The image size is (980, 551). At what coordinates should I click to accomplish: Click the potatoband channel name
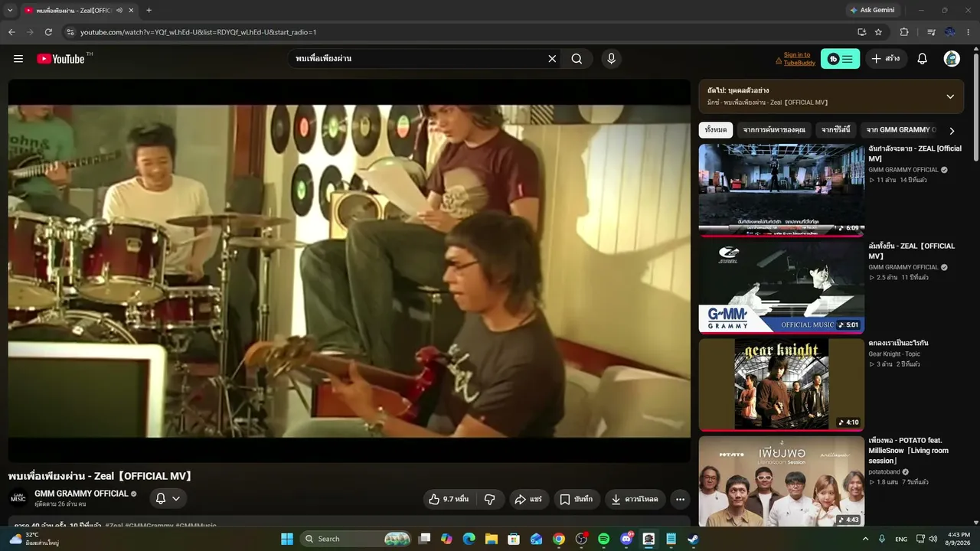[885, 472]
